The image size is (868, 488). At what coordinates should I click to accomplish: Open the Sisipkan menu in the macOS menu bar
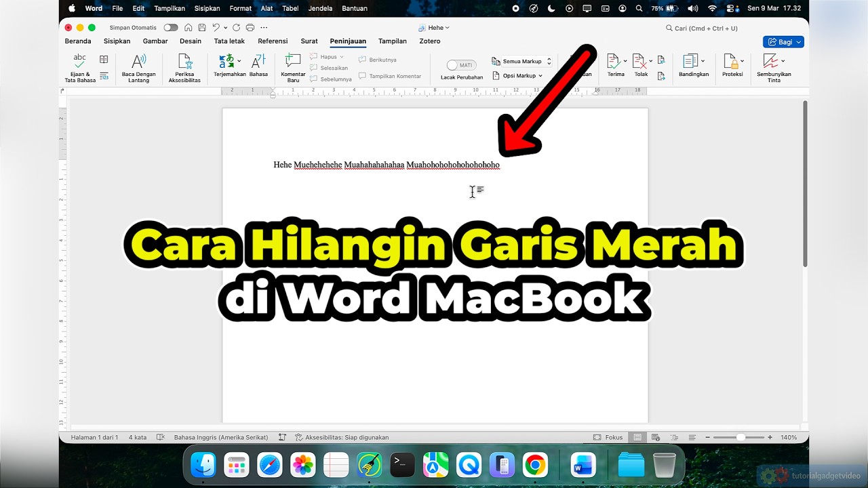207,8
